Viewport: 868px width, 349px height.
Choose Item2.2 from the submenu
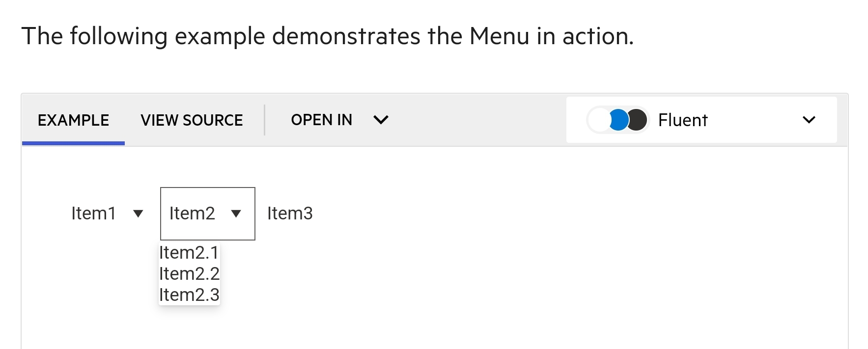[x=189, y=274]
